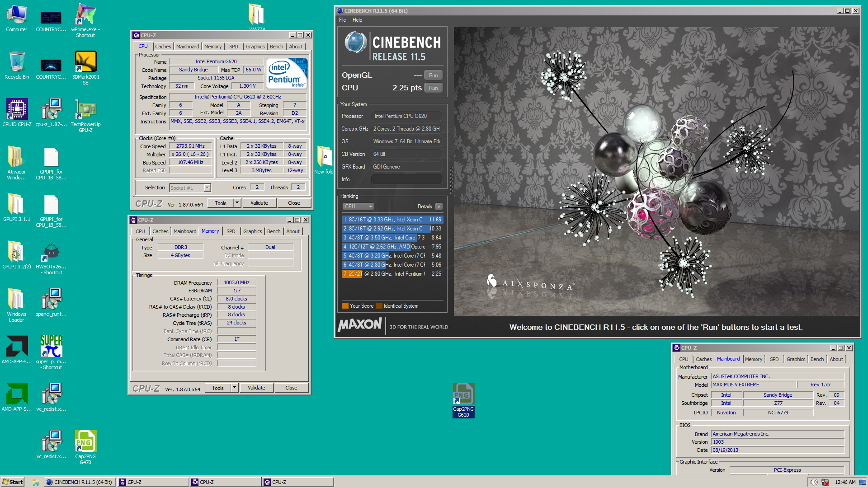868x488 pixels.
Task: Open 3DMark2001 SE desktop shortcut
Action: [85, 68]
